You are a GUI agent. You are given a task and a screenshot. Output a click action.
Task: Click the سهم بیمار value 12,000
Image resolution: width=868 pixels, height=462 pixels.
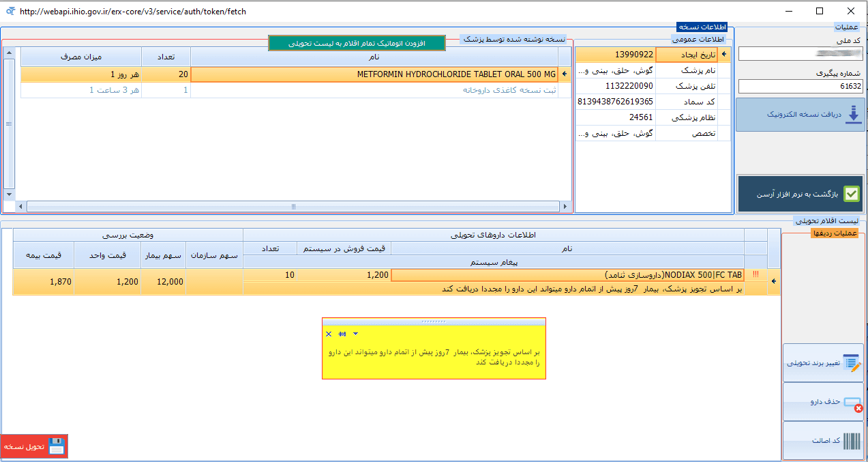coord(164,282)
